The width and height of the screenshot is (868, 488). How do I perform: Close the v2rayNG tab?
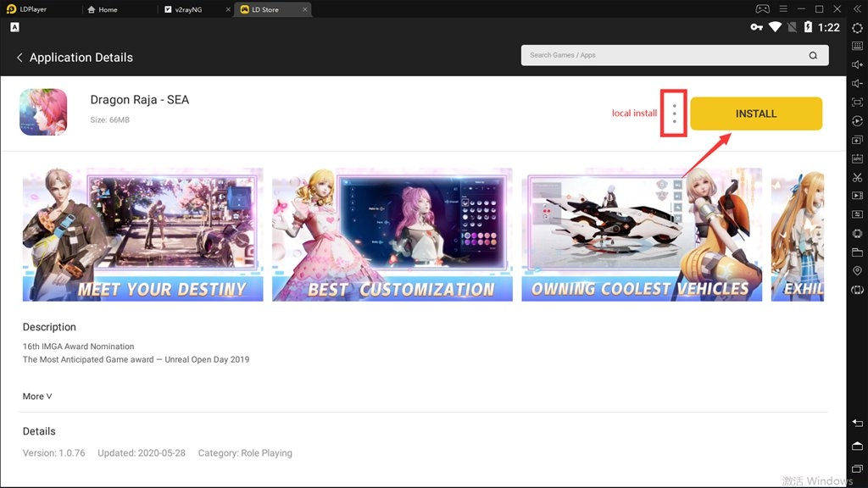click(x=228, y=9)
